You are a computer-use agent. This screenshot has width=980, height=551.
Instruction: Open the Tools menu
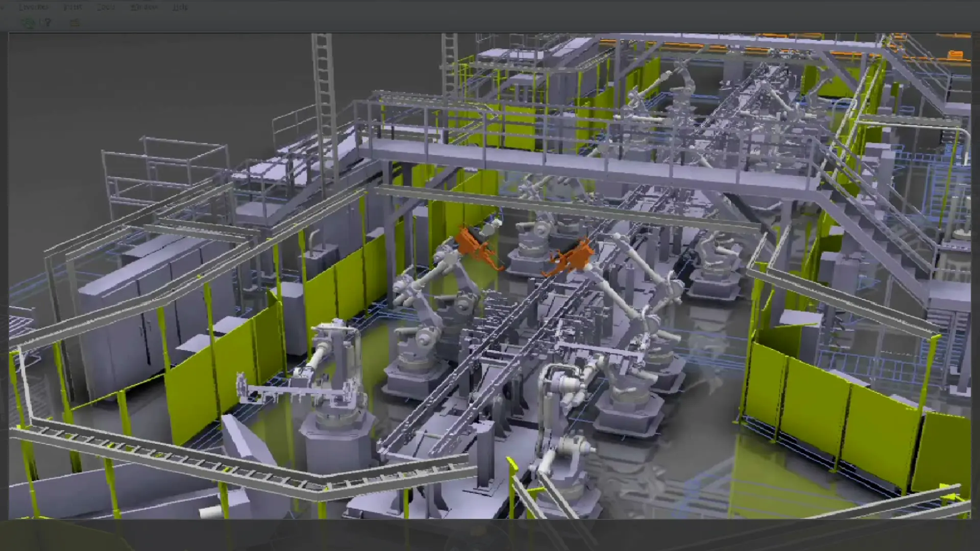pos(106,7)
